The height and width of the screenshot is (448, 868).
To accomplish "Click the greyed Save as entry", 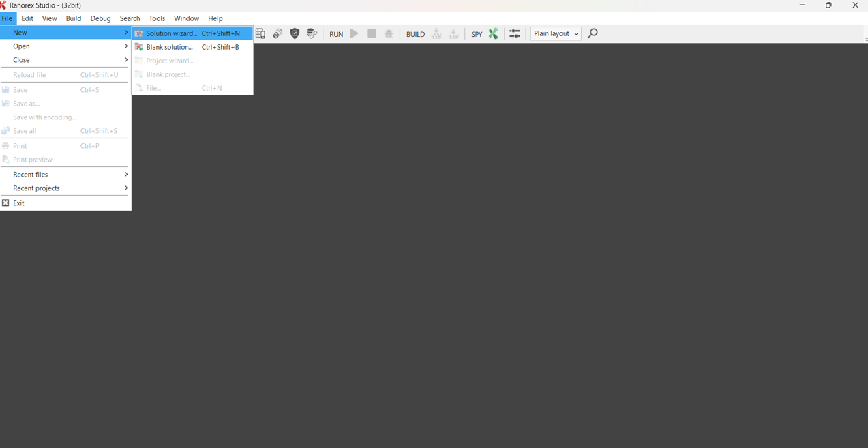I will click(x=65, y=104).
